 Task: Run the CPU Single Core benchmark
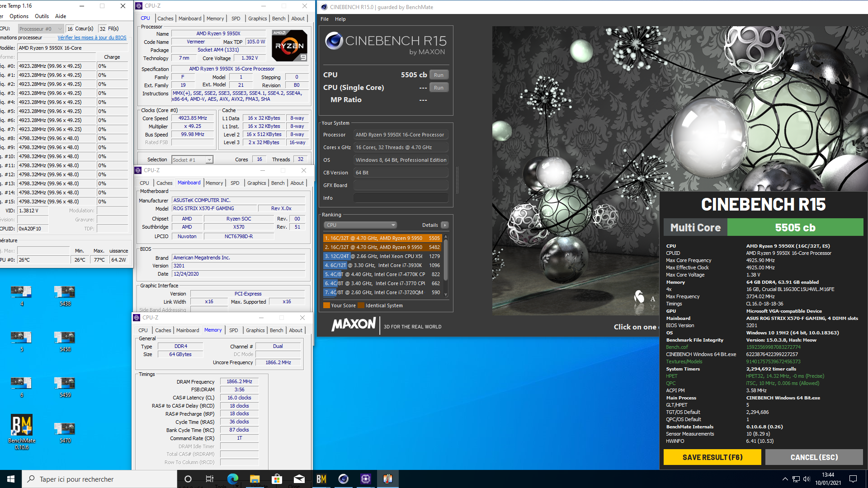tap(439, 88)
